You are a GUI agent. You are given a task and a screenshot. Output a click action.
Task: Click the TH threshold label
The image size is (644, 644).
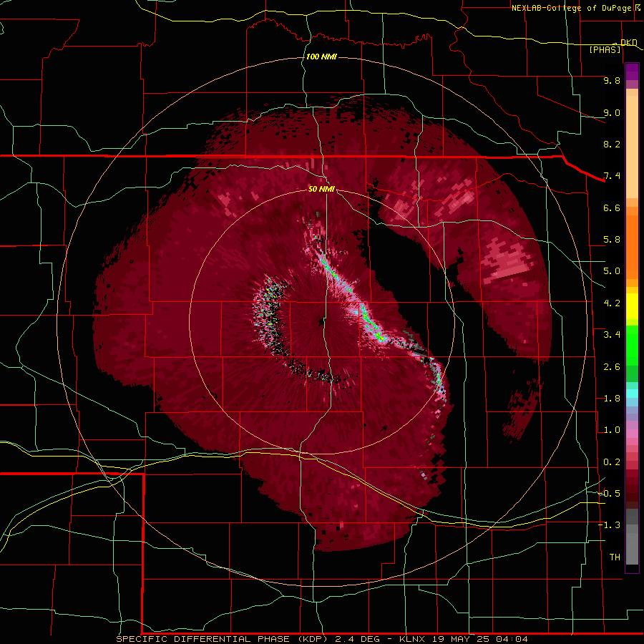[x=615, y=557]
